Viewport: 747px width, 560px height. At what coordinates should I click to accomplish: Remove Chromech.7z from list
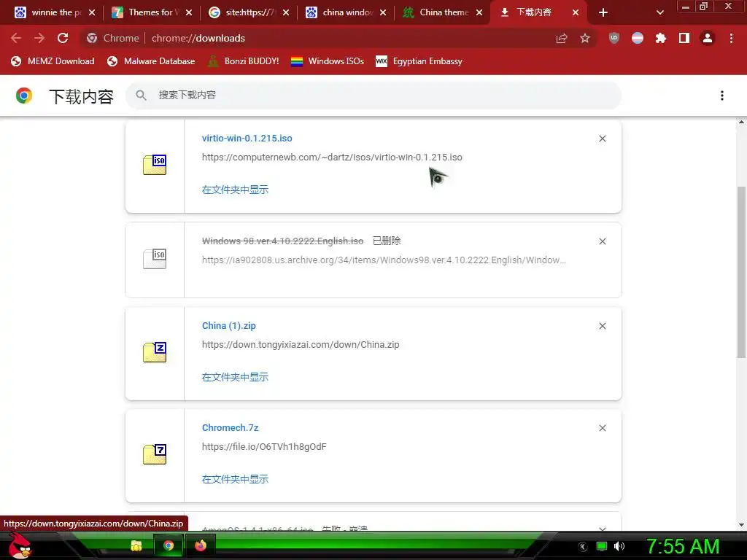[x=603, y=428]
